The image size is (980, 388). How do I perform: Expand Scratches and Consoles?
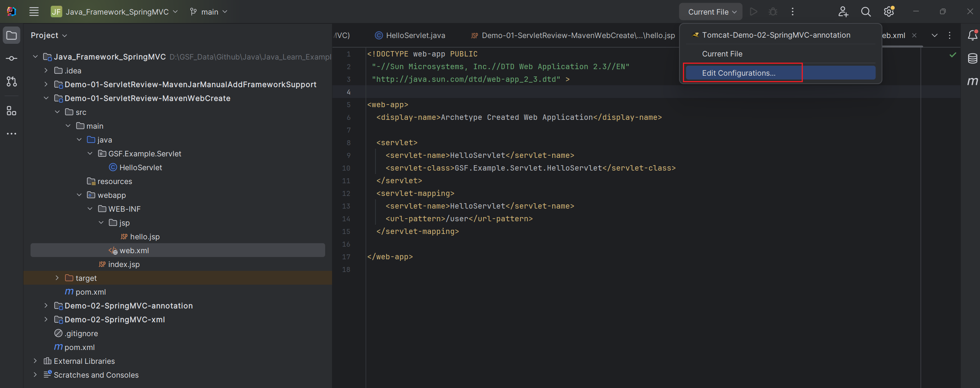35,375
